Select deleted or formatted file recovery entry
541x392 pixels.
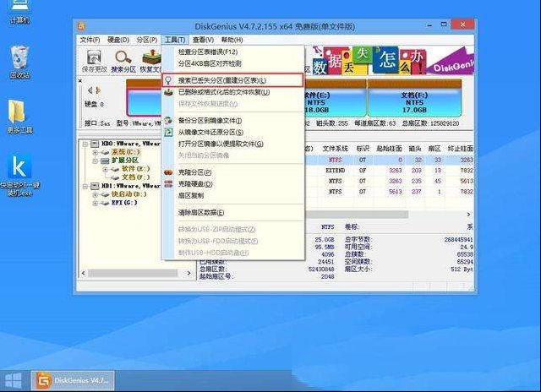point(233,92)
